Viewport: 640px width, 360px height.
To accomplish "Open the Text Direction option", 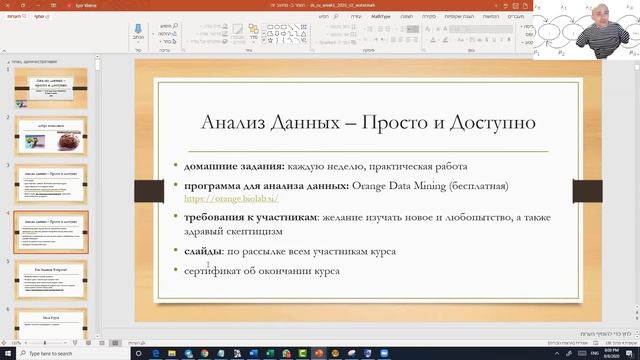I will (342, 27).
